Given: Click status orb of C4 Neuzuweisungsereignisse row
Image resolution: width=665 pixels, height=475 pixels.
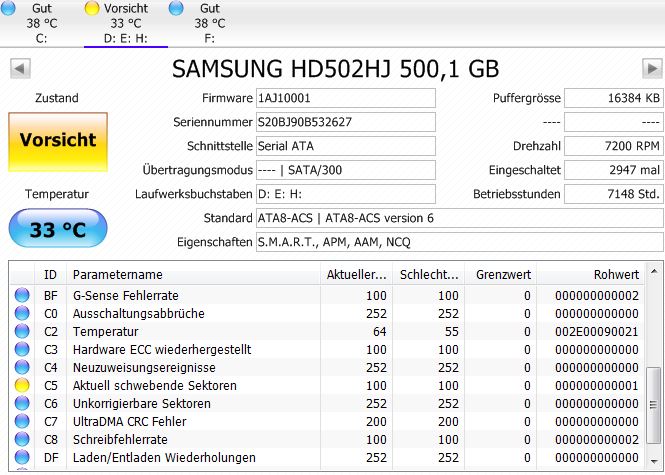Looking at the screenshot, I should coord(22,367).
